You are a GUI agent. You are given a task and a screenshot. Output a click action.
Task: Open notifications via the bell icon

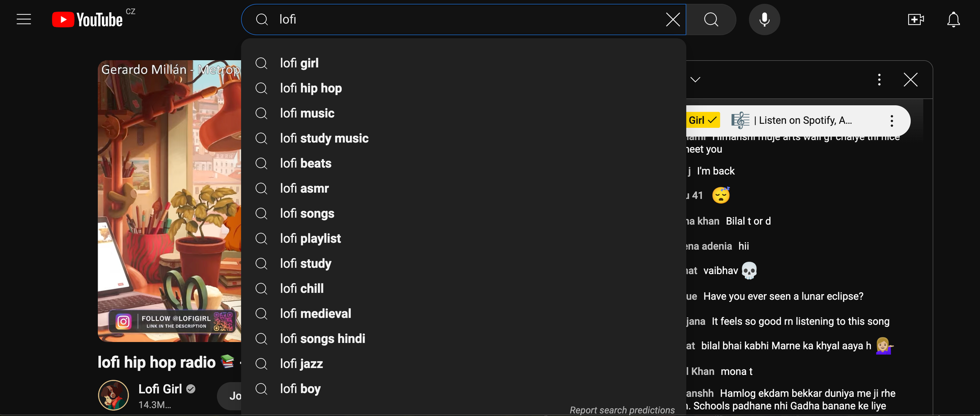(954, 19)
